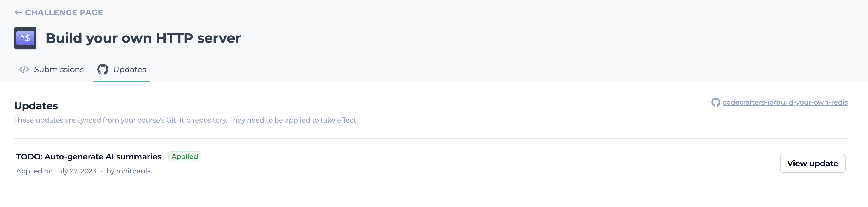Click the GitHub icon in the Updates tab
This screenshot has width=868, height=207.
click(x=103, y=69)
